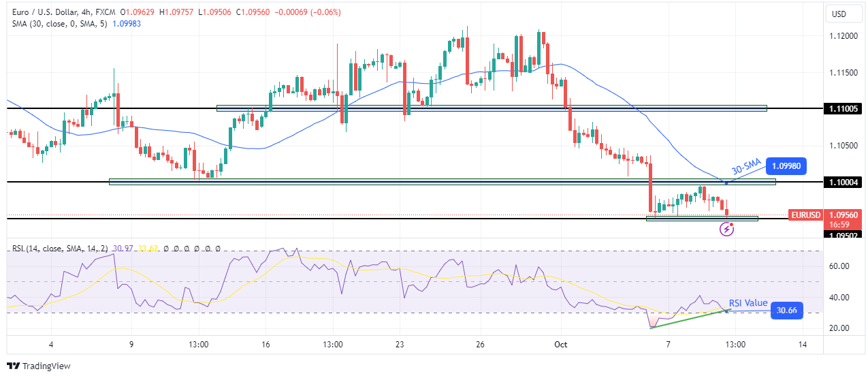Click the 1.10500 price scale label
Viewport: 868px width, 378px height.
pos(842,146)
